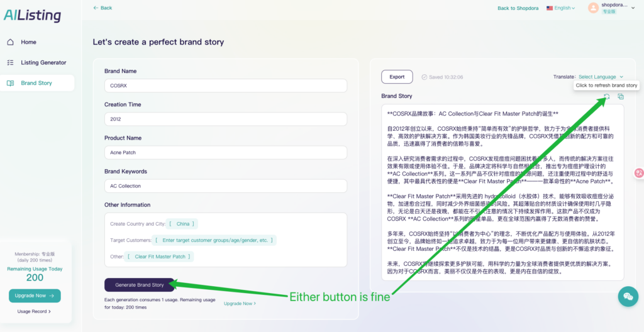
Task: Click the Target Customers placeholder field
Action: click(x=214, y=240)
